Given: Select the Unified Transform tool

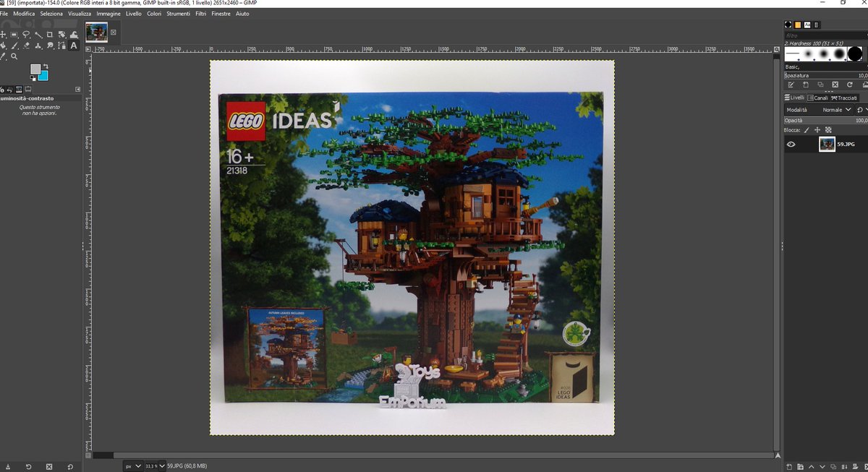Looking at the screenshot, I should [x=61, y=35].
